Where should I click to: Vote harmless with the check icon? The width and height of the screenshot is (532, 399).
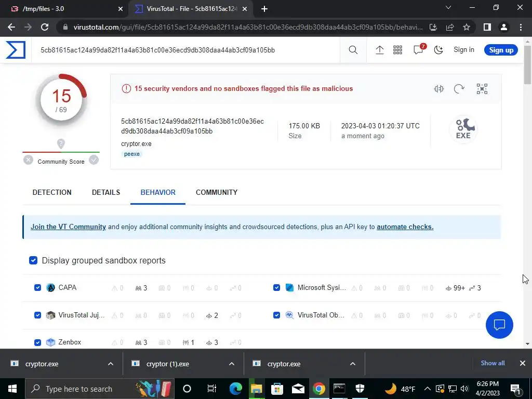pos(94,160)
